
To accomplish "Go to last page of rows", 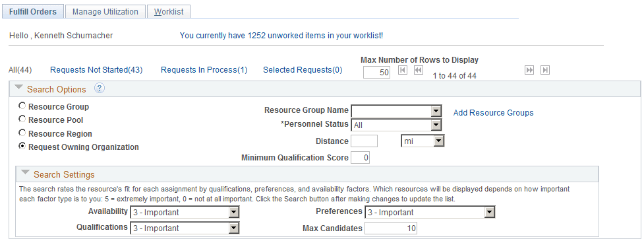I will (x=545, y=71).
